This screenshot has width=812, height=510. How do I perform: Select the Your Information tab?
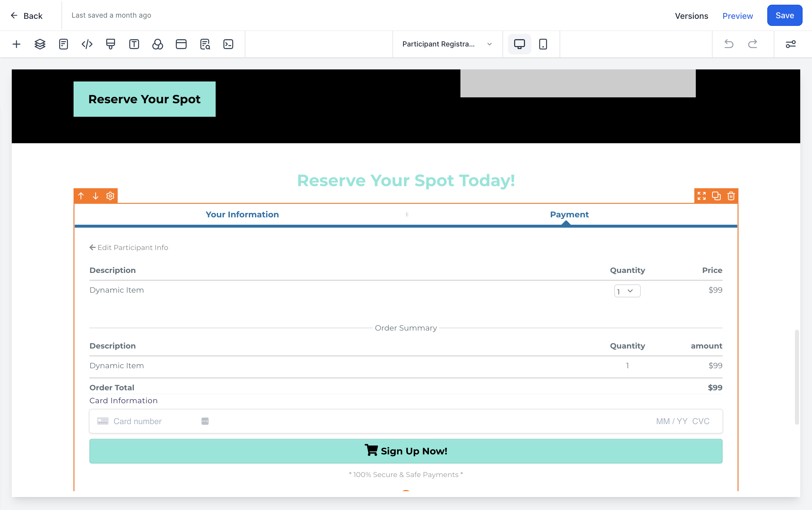242,215
